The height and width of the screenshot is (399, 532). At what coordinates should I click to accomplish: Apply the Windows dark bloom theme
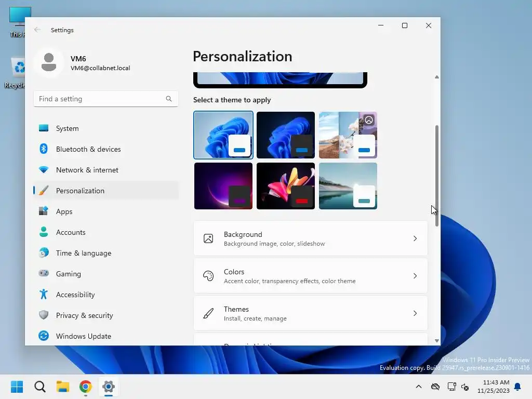[x=286, y=135]
